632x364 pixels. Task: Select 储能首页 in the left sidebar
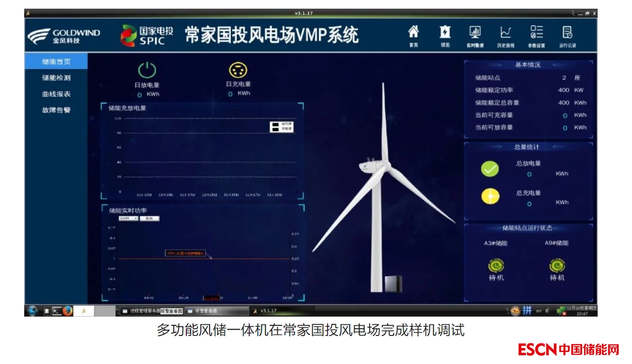(x=56, y=62)
